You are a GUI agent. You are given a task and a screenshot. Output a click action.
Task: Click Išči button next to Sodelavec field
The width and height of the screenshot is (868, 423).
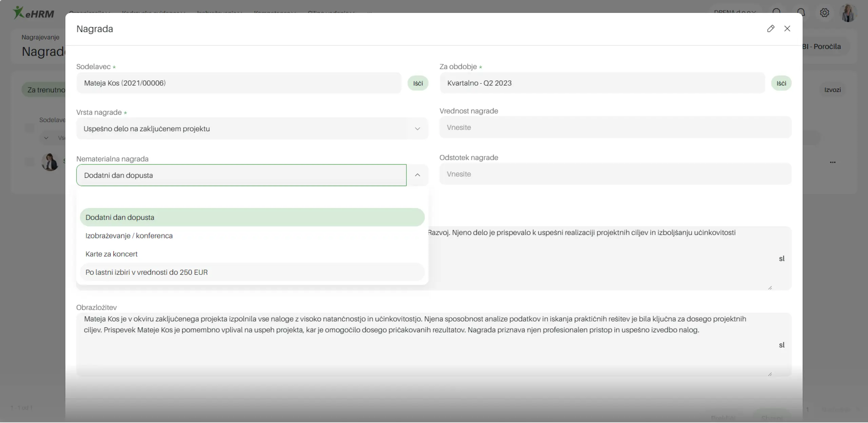pos(418,83)
